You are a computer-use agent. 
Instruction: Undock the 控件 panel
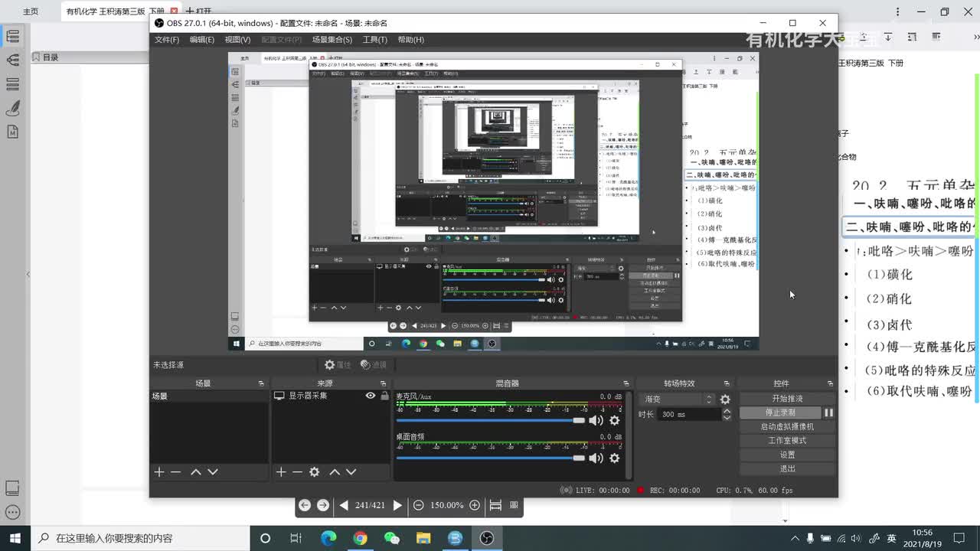[830, 383]
